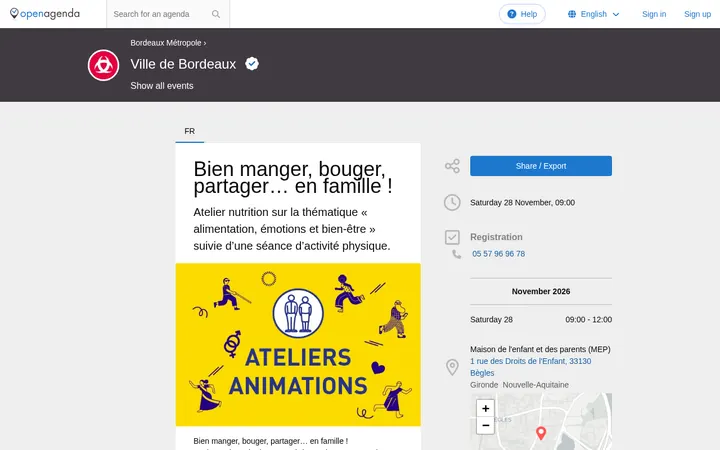The width and height of the screenshot is (720, 450).
Task: Click the 'Gironde' region text
Action: tap(484, 385)
